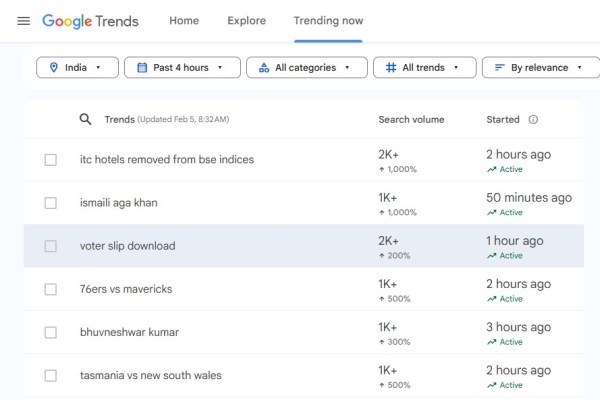Go to the Explore tab
Screen dimensions: 600x400
tap(246, 21)
